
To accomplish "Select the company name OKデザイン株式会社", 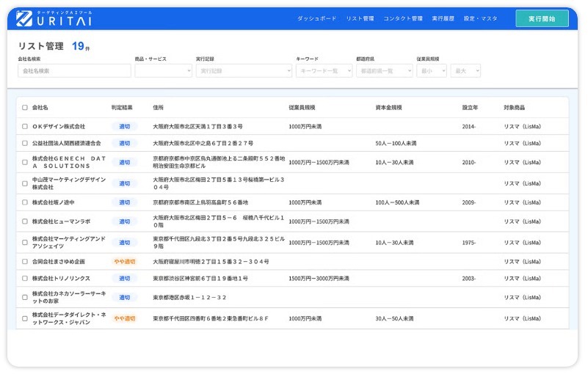I will tap(59, 127).
